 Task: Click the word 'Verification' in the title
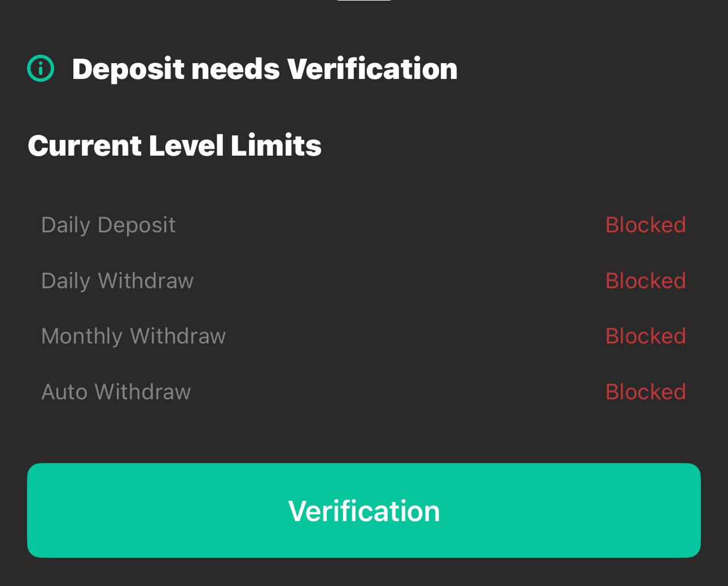[x=372, y=69]
